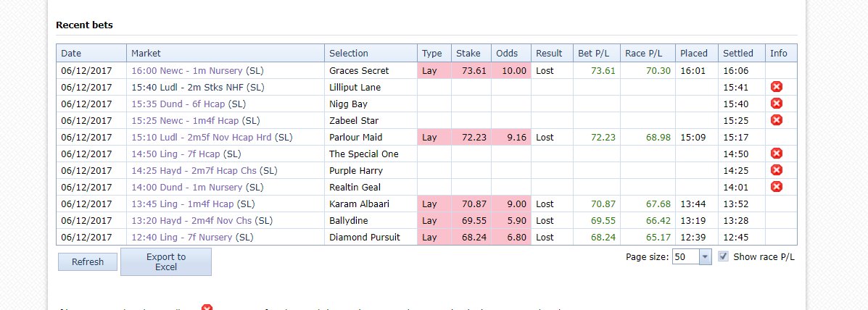Open the 13:20 Hayd - 2m4f Nov Chs market
This screenshot has height=310, width=868.
191,220
